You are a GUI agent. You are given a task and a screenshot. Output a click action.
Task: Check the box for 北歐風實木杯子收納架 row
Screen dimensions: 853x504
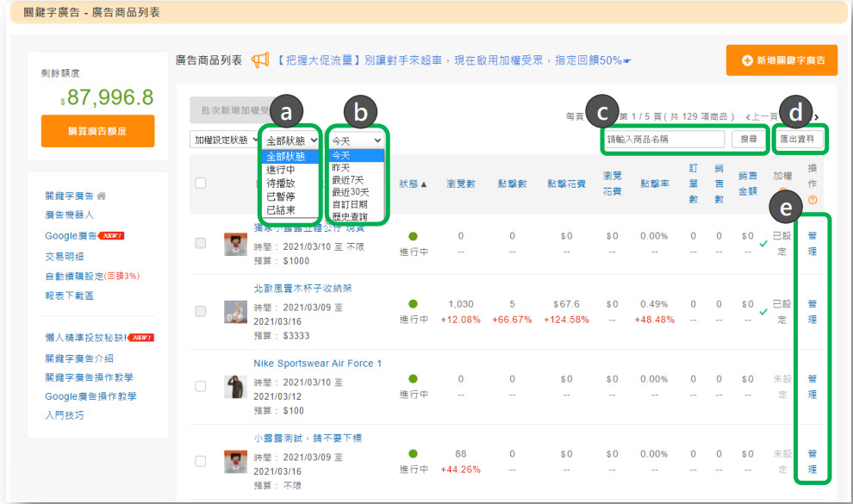[x=201, y=311]
